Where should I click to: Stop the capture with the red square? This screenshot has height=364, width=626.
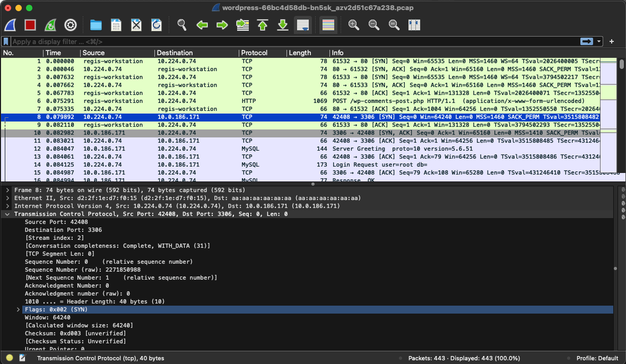pos(30,25)
